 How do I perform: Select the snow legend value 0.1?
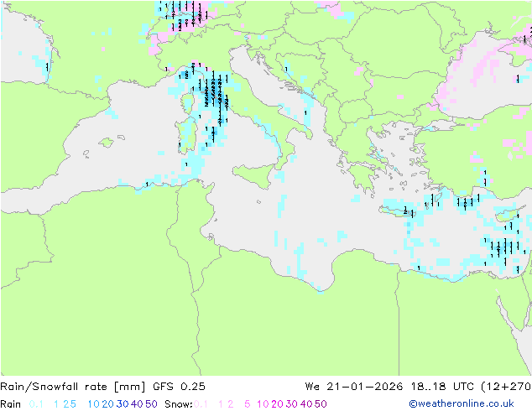click(201, 404)
